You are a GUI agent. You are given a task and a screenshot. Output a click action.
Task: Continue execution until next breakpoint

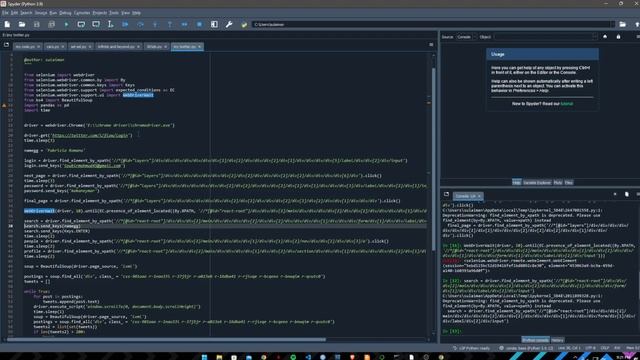click(184, 24)
